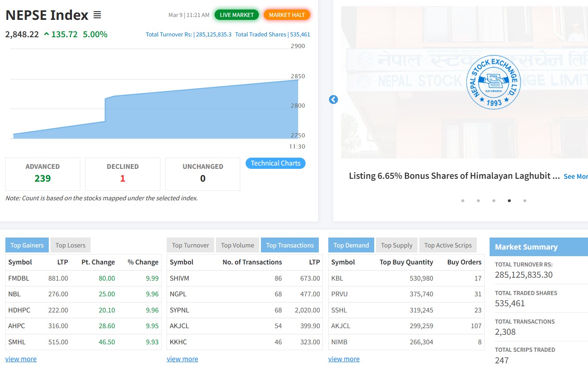588x365 pixels.
Task: Switch to the Top Volume tab
Action: 237,245
